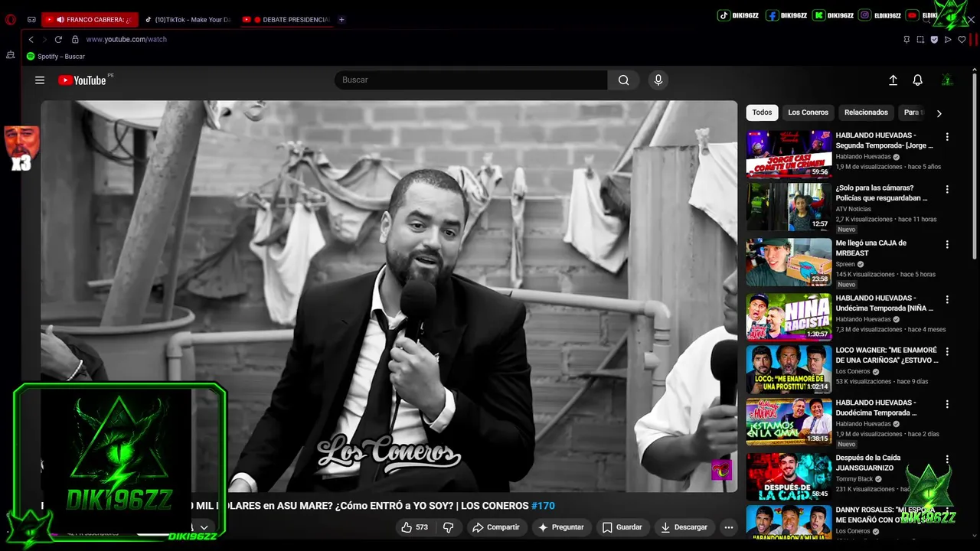Screen dimensions: 980x551
Task: Open the player send arrow in the toolbar
Action: pos(948,39)
